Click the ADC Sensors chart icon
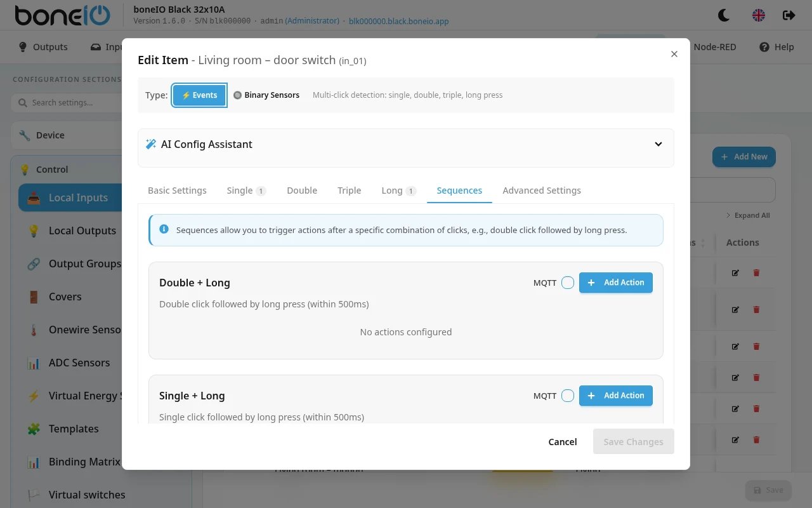The height and width of the screenshot is (508, 812). coord(34,363)
